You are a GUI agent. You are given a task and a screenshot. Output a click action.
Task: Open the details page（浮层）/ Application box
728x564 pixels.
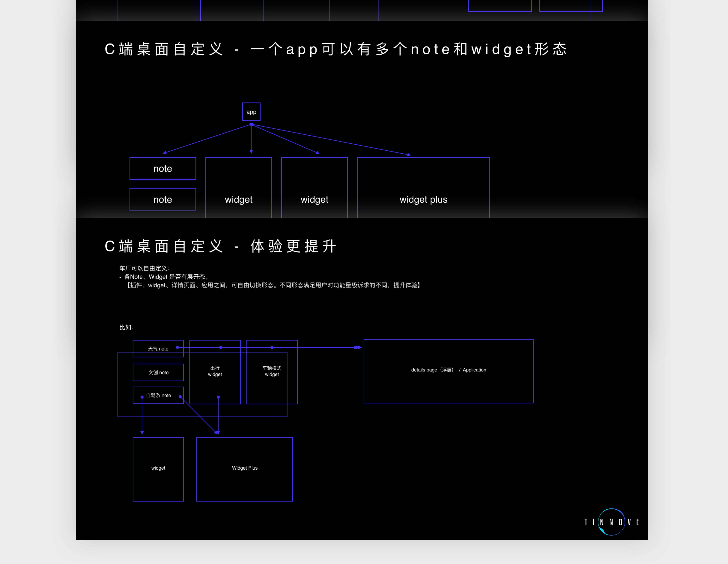click(x=449, y=371)
